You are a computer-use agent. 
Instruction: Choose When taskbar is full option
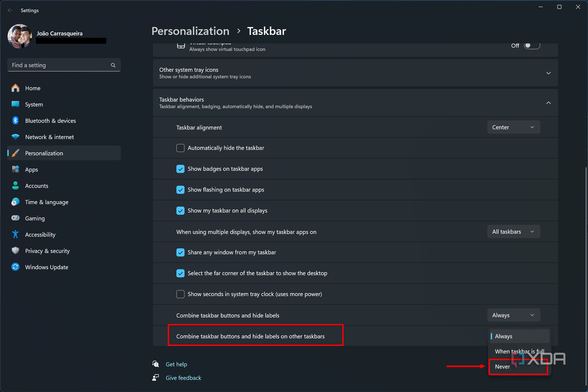click(x=519, y=351)
